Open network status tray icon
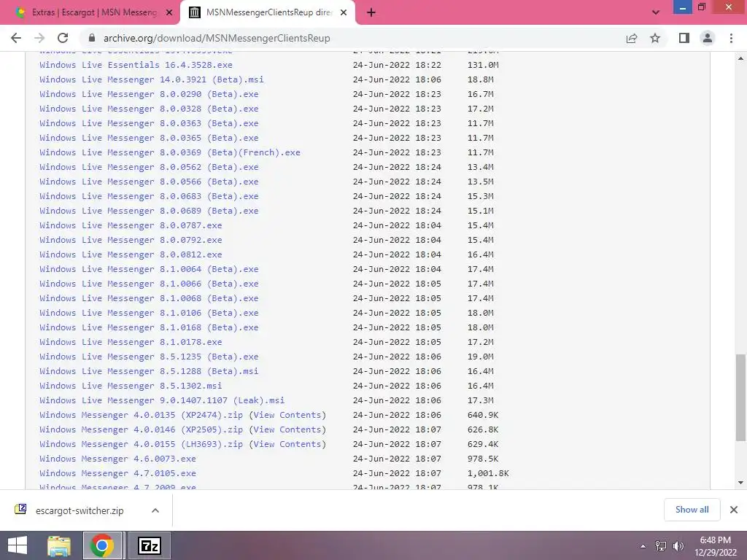 click(661, 545)
